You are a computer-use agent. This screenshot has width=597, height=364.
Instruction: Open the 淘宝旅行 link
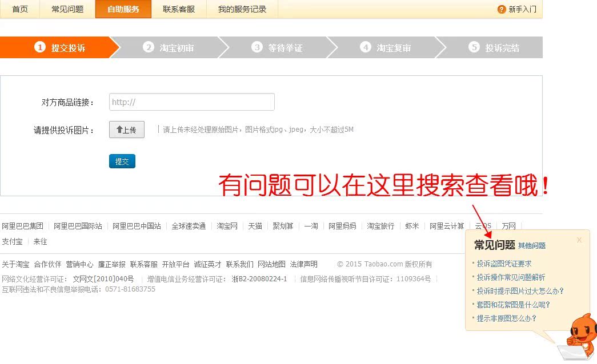[x=380, y=226]
